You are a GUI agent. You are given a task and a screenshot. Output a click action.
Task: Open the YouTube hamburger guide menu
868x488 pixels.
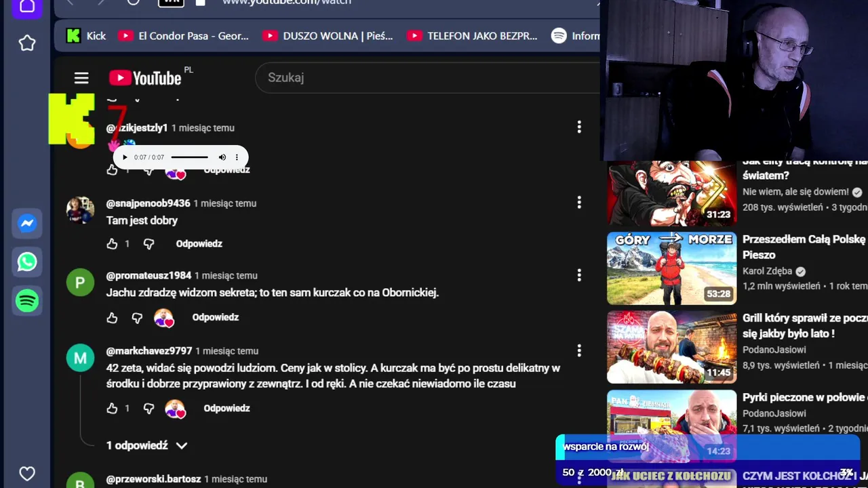[81, 78]
